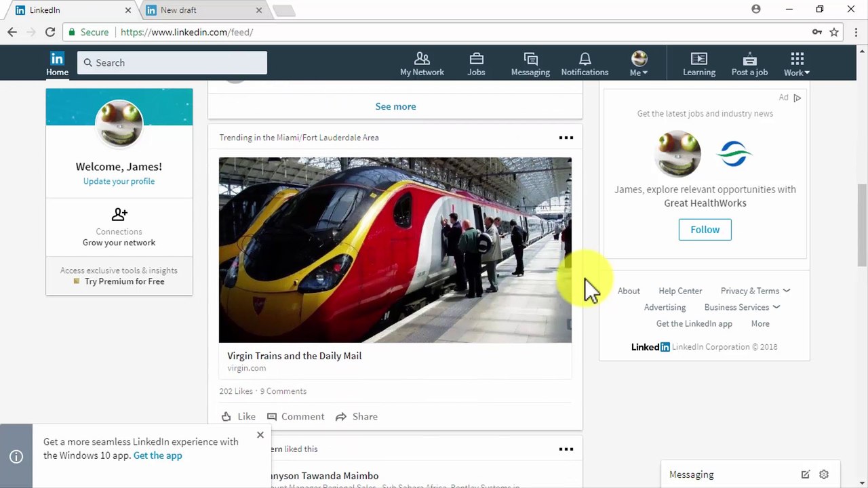The width and height of the screenshot is (868, 488).
Task: Expand the Privacy & Terms dropdown
Action: tap(755, 291)
